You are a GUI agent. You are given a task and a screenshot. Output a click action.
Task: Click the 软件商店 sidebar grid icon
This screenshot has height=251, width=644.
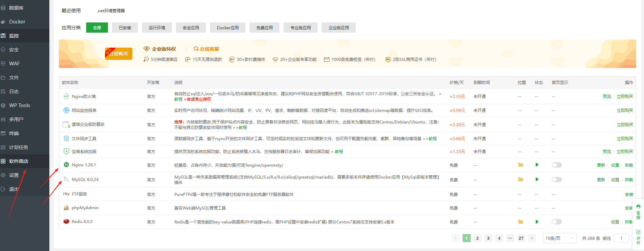pyautogui.click(x=3, y=161)
